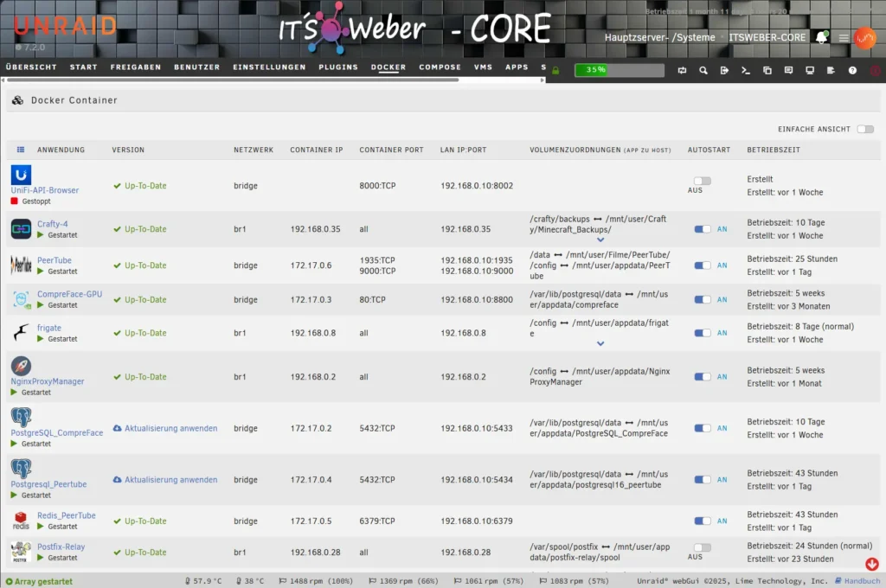Click the red scroll-down arrow icon
Viewport: 886px width, 588px height.
tap(871, 564)
